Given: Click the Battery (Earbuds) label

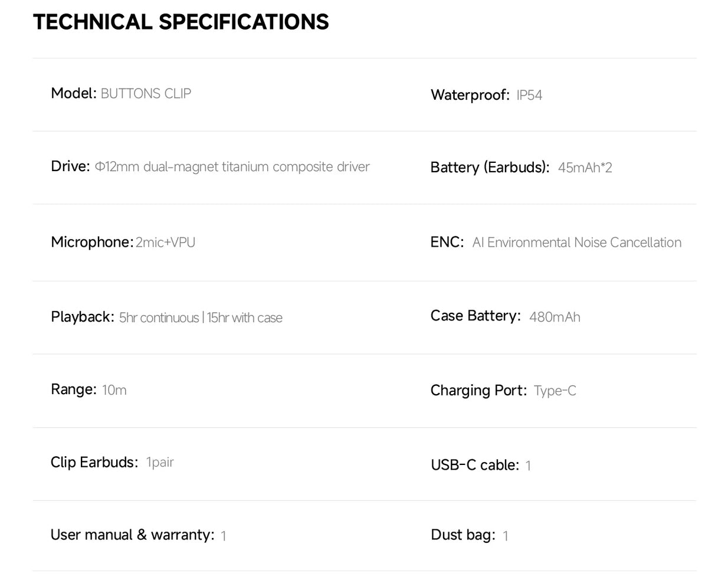Looking at the screenshot, I should [x=490, y=168].
